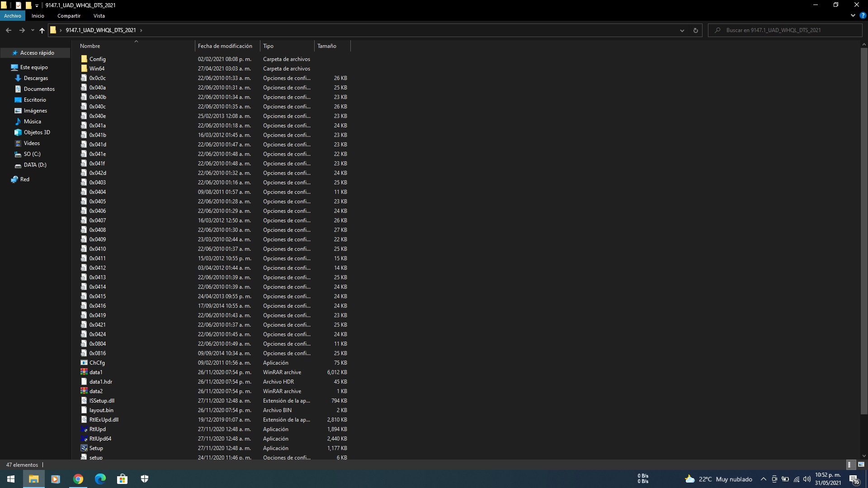Select Este equipo in navigation pane
This screenshot has height=488, width=868.
click(34, 67)
